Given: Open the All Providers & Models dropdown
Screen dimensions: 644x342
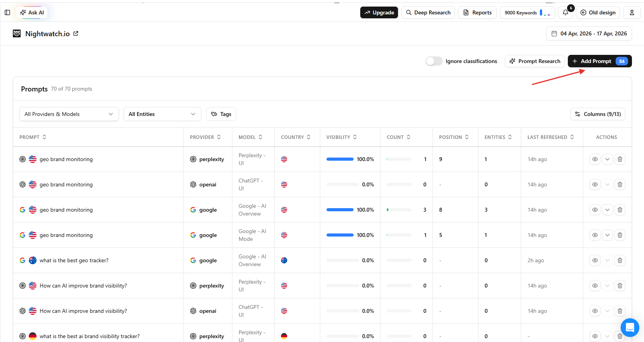Looking at the screenshot, I should tap(69, 114).
